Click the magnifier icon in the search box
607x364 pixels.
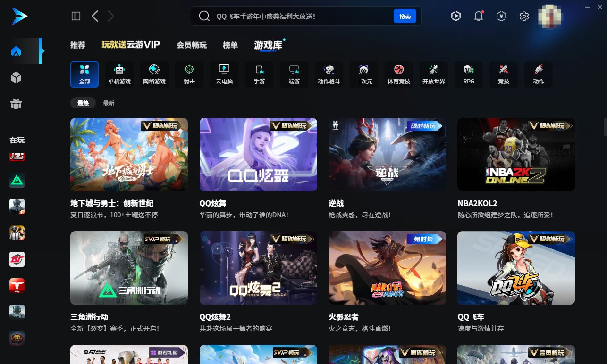click(204, 16)
